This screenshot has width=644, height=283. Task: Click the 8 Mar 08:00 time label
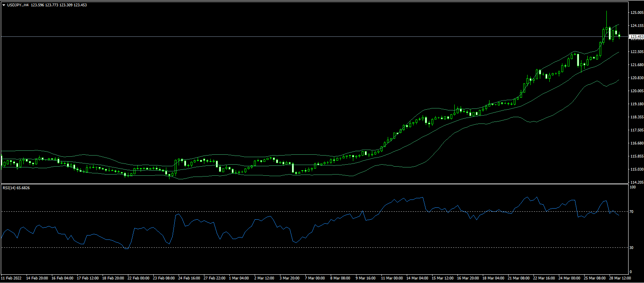[x=340, y=278]
